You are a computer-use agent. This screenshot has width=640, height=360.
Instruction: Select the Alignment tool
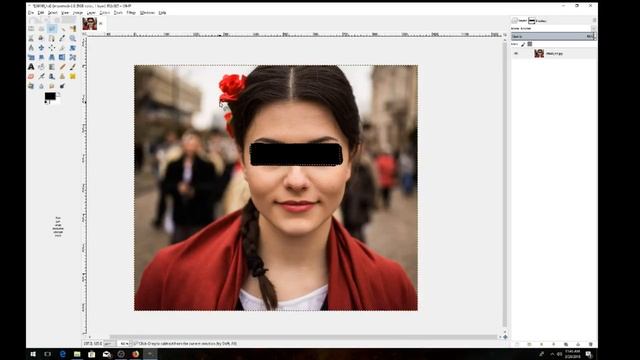[52, 48]
